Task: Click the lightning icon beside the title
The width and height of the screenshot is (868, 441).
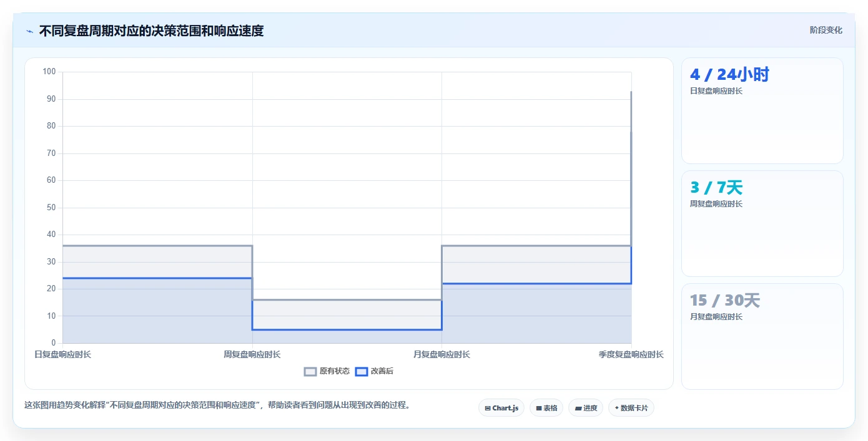Action: tap(29, 31)
